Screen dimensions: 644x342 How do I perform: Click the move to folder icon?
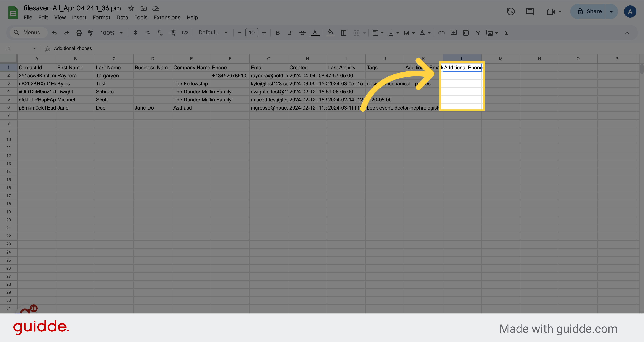[144, 8]
